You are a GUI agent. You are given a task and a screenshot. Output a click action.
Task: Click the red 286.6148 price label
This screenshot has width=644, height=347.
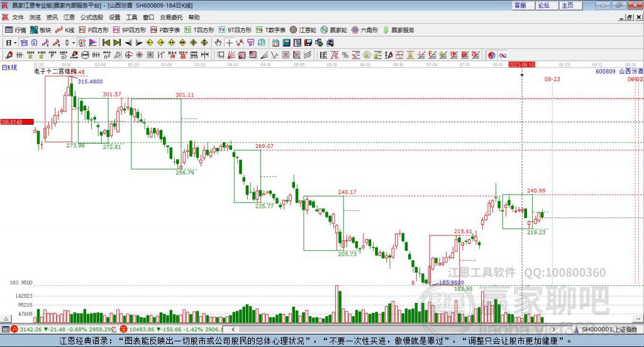click(x=17, y=122)
